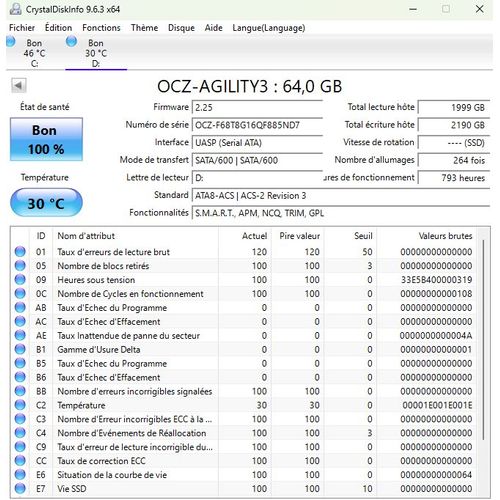Click status orb for Nombre de blocs retirés

[x=20, y=266]
